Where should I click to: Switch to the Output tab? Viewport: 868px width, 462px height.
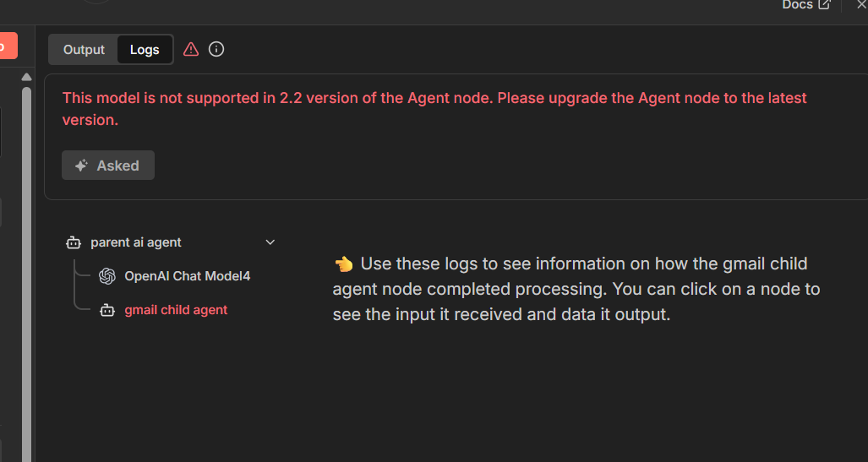coord(84,50)
